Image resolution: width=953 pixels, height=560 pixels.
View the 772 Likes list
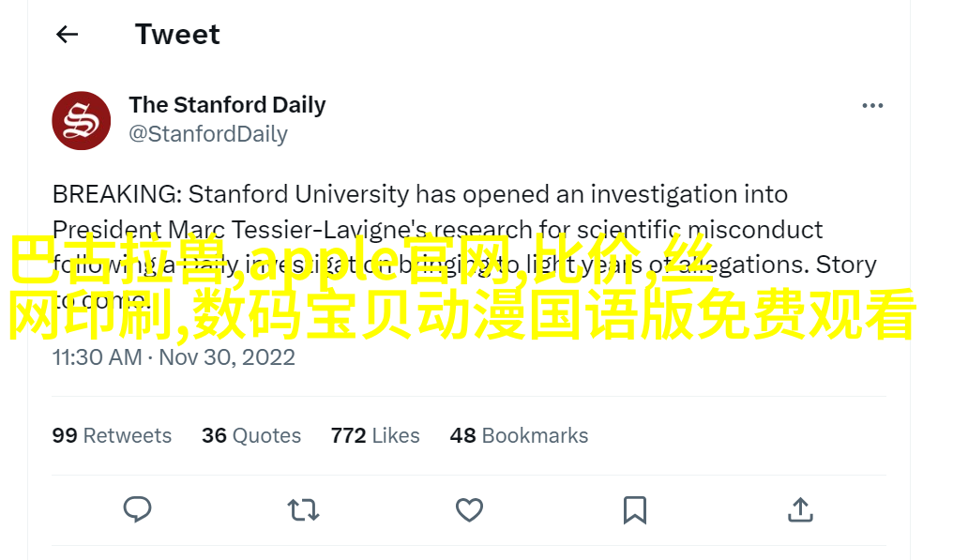[x=375, y=435]
